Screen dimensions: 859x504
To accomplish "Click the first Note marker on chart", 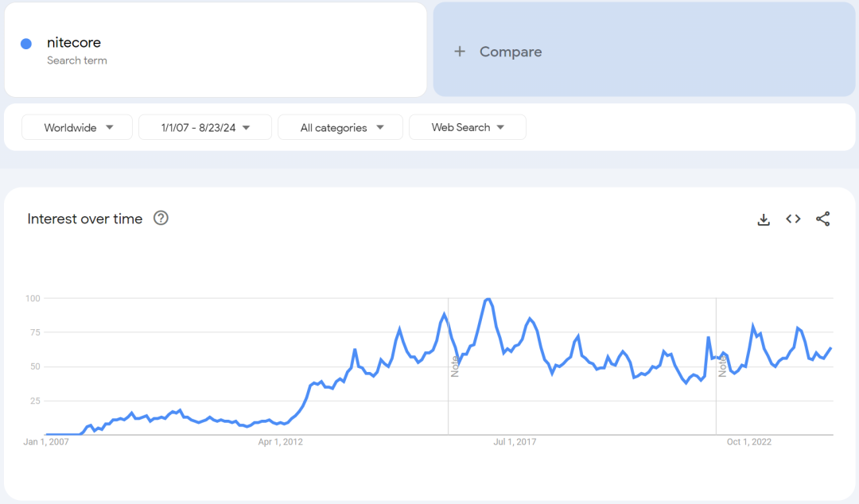I will [455, 366].
